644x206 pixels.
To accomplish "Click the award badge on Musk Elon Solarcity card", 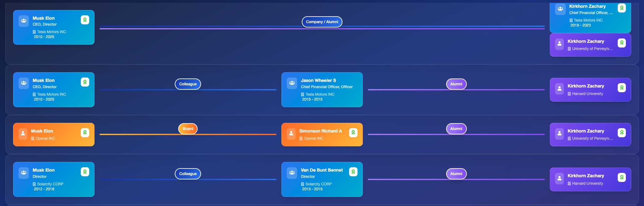I will 85,172.
